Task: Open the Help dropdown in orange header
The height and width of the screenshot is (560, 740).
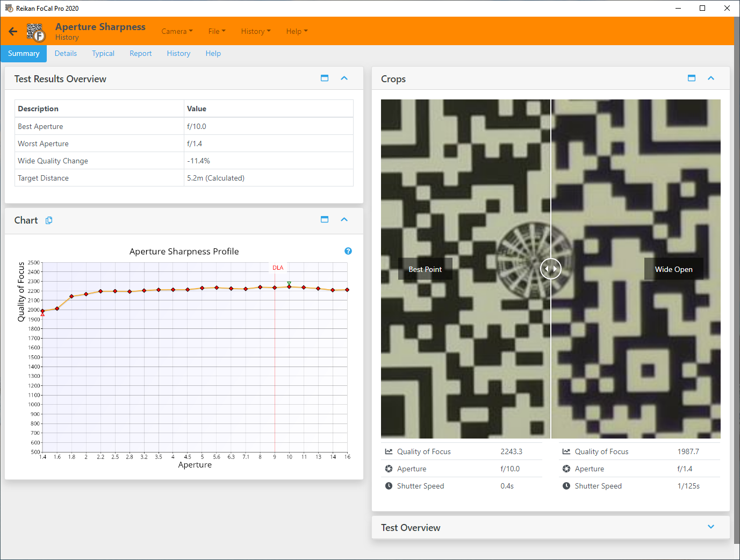Action: click(x=297, y=31)
